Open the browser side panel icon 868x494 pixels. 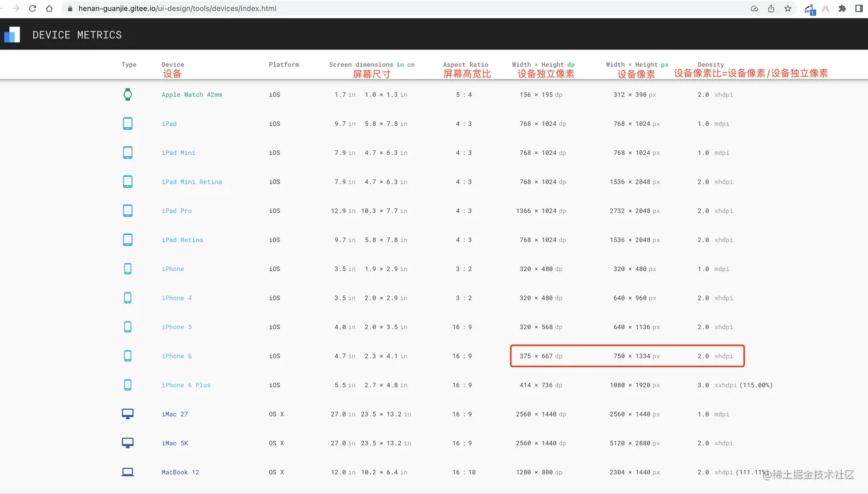point(859,9)
